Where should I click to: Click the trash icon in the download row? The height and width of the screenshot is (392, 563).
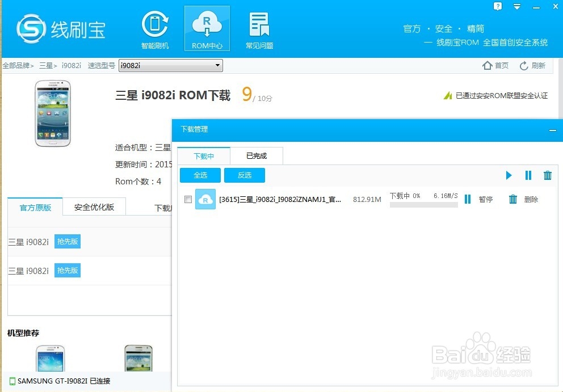pos(512,199)
